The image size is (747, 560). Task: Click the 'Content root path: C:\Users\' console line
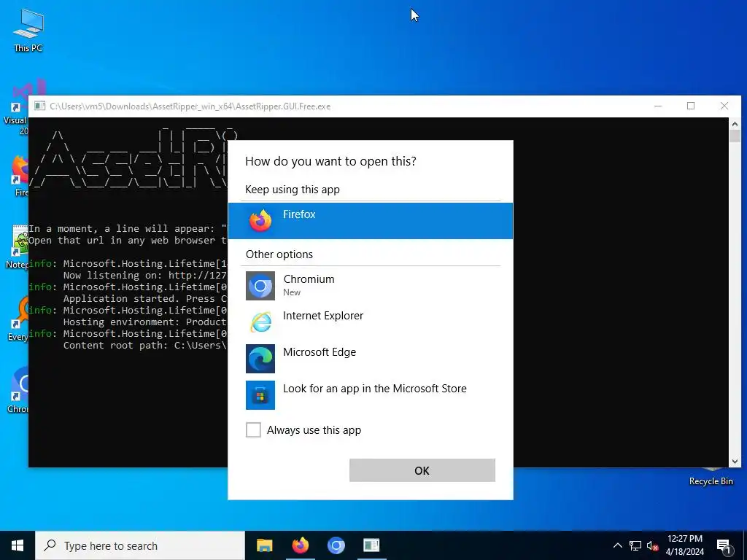click(x=145, y=345)
